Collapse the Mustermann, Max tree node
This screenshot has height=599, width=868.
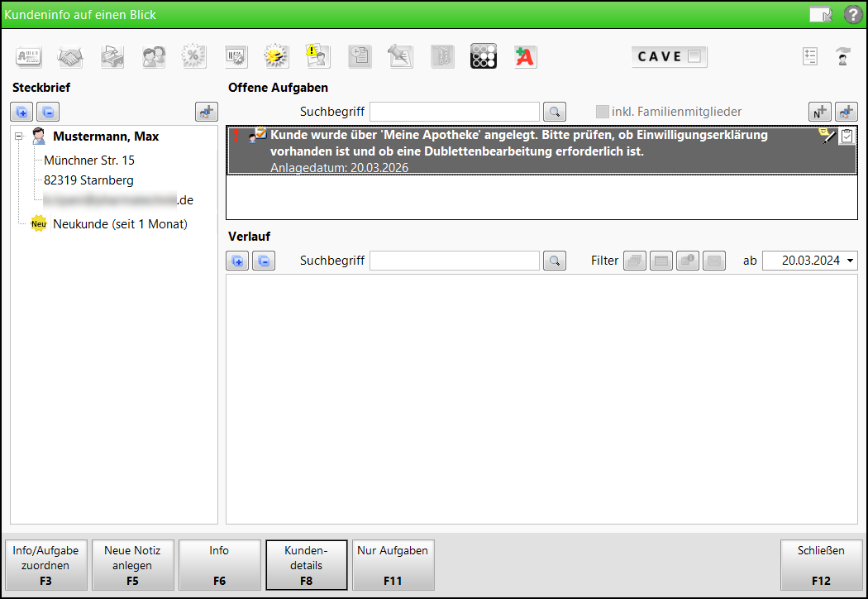[19, 137]
